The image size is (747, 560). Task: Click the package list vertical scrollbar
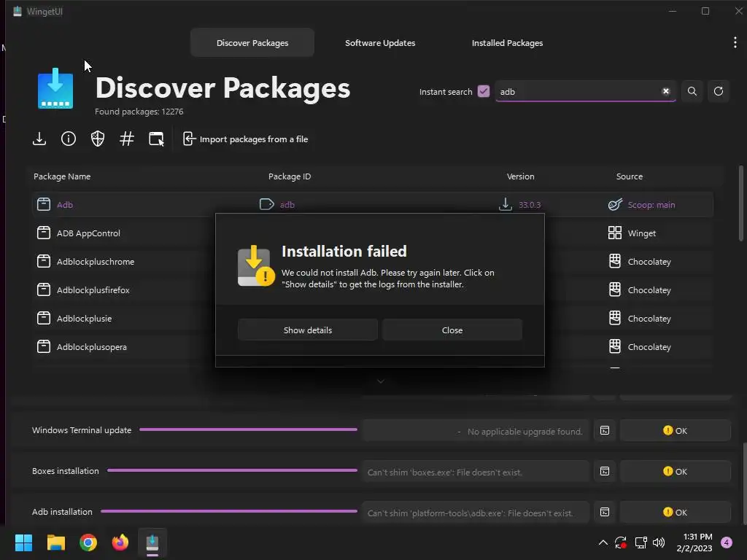[741, 203]
